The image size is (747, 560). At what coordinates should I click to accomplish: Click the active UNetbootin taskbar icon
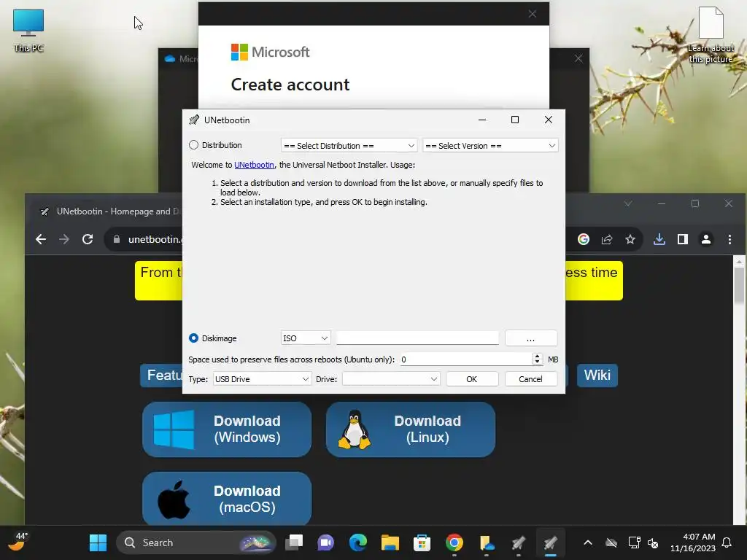[550, 542]
